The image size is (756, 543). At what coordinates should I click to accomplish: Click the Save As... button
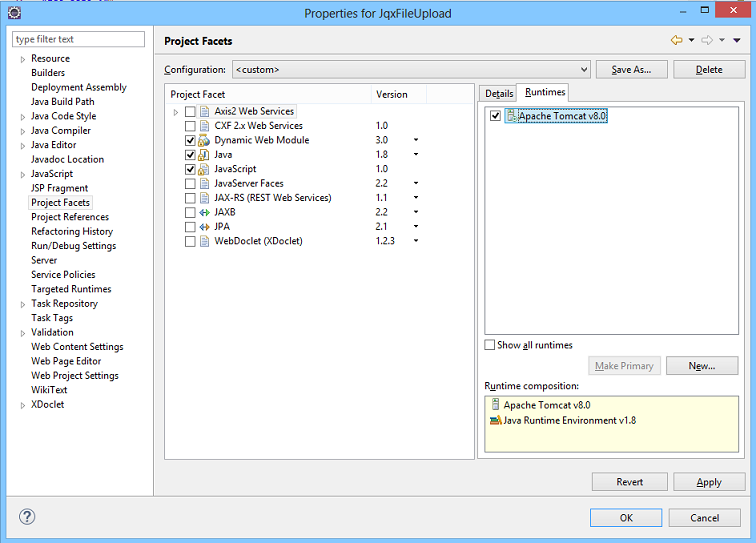point(631,69)
